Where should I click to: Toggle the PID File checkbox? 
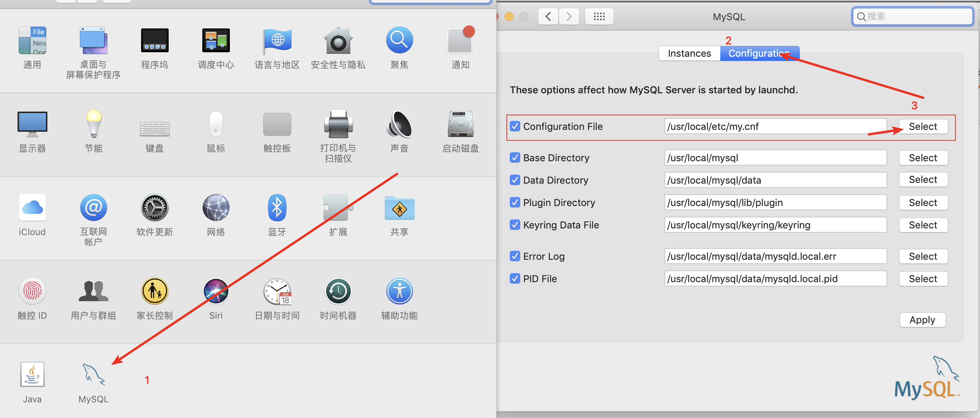pos(515,278)
